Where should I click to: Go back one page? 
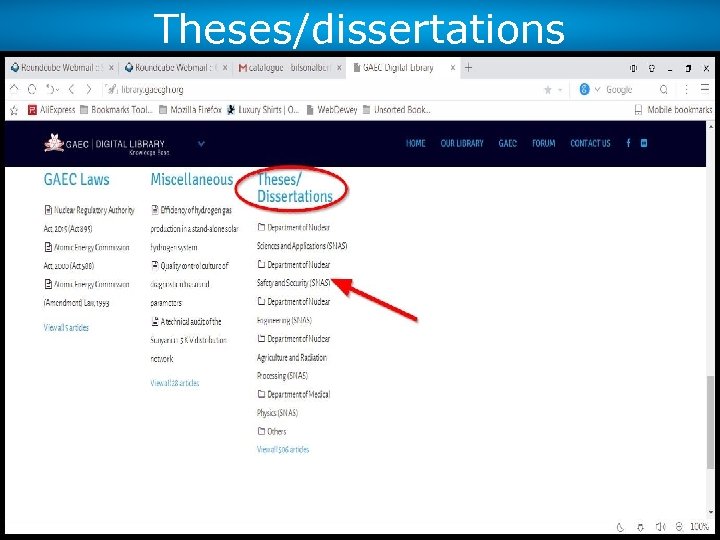point(72,89)
